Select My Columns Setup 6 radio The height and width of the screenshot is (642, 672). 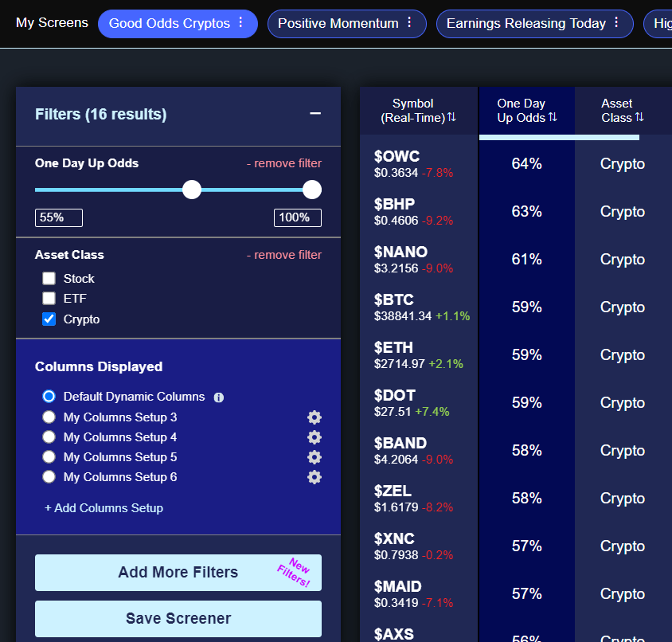[x=49, y=476]
